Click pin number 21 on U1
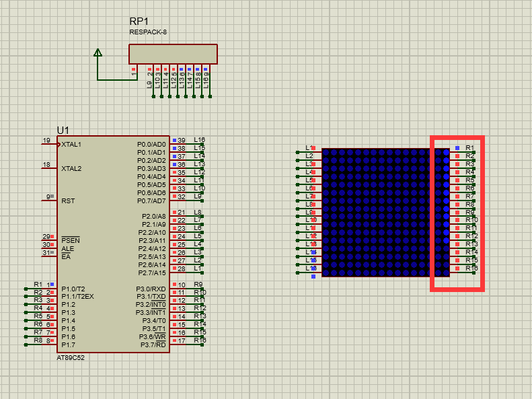This screenshot has height=399, width=532. click(x=182, y=213)
